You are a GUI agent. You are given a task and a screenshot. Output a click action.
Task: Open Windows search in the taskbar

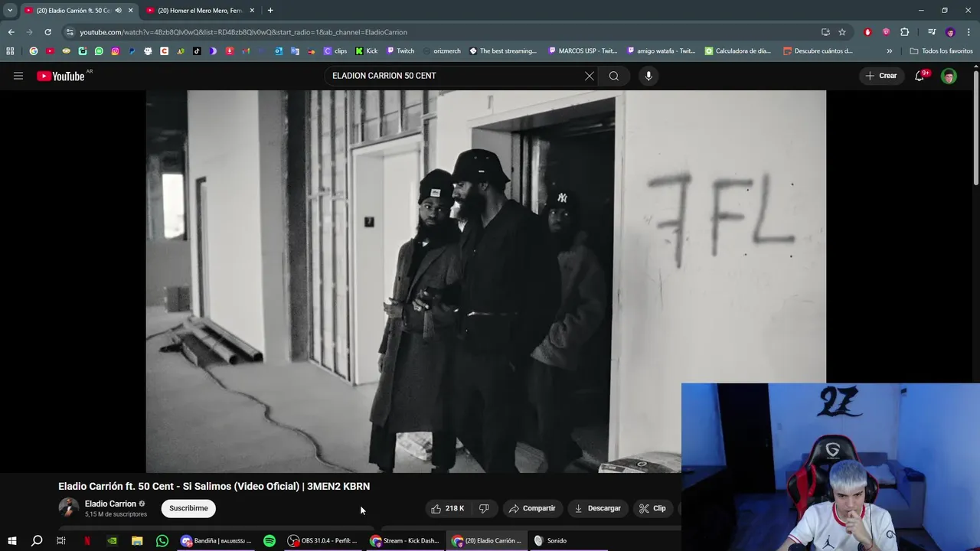pos(37,541)
